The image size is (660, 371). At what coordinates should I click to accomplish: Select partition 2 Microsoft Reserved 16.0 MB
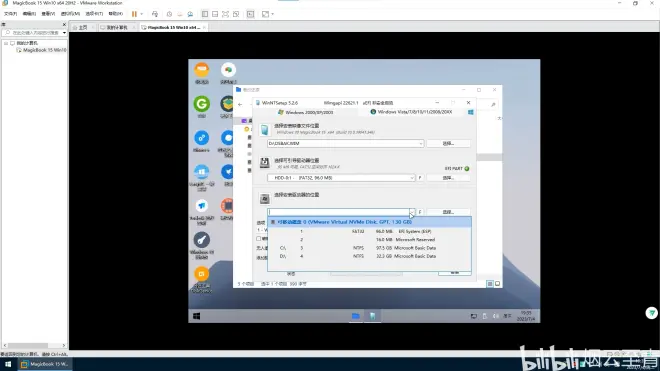pos(369,240)
